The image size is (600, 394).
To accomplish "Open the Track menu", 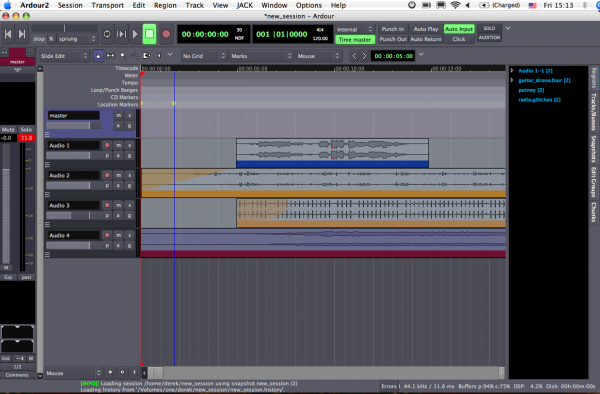I will 194,5.
